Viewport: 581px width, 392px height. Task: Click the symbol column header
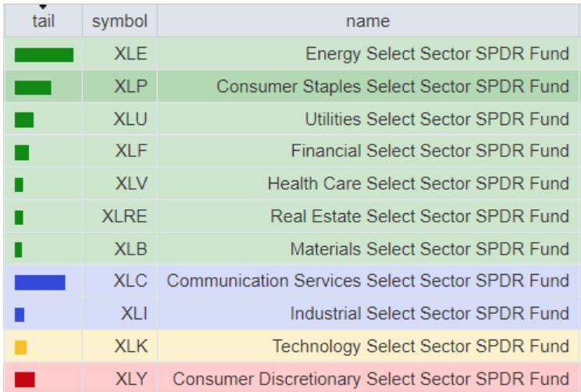(119, 21)
